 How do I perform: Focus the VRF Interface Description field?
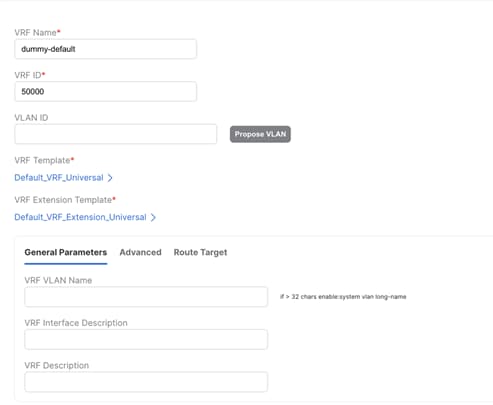point(146,339)
